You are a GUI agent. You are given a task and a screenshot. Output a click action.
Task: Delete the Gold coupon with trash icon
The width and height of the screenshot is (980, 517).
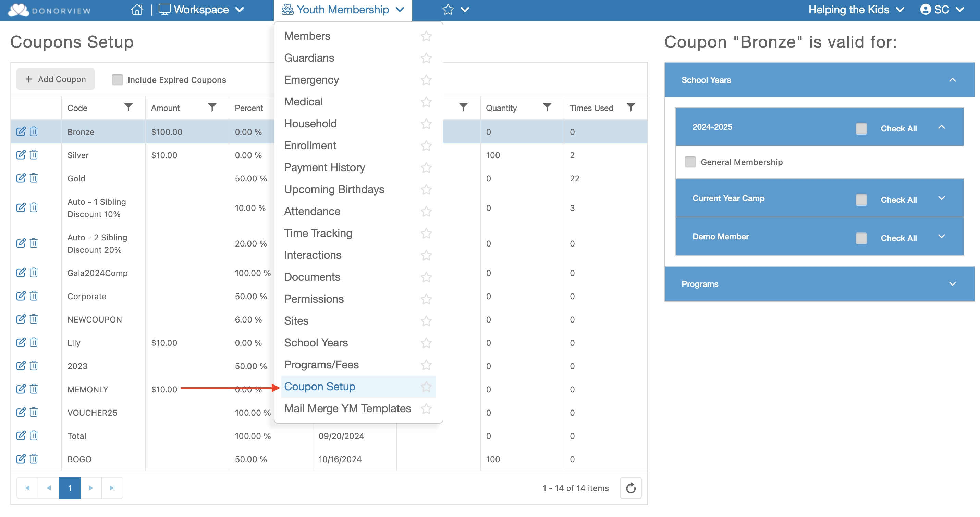coord(34,178)
